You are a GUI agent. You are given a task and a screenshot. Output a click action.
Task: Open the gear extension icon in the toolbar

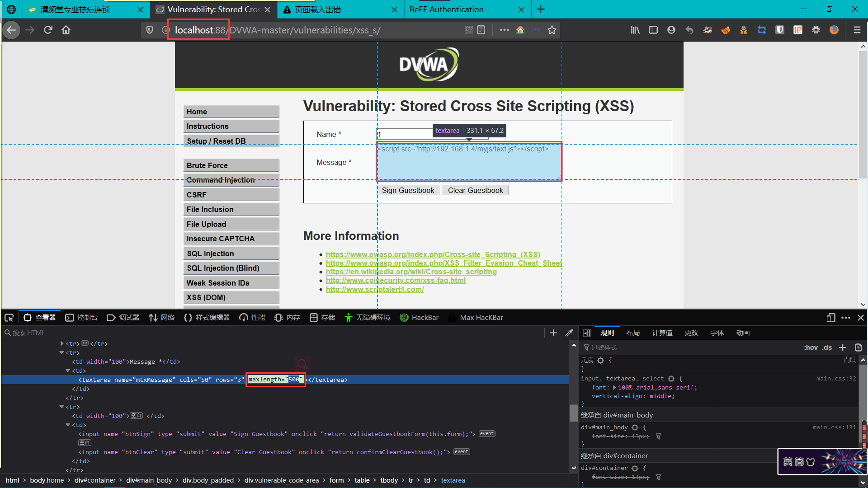tap(816, 30)
